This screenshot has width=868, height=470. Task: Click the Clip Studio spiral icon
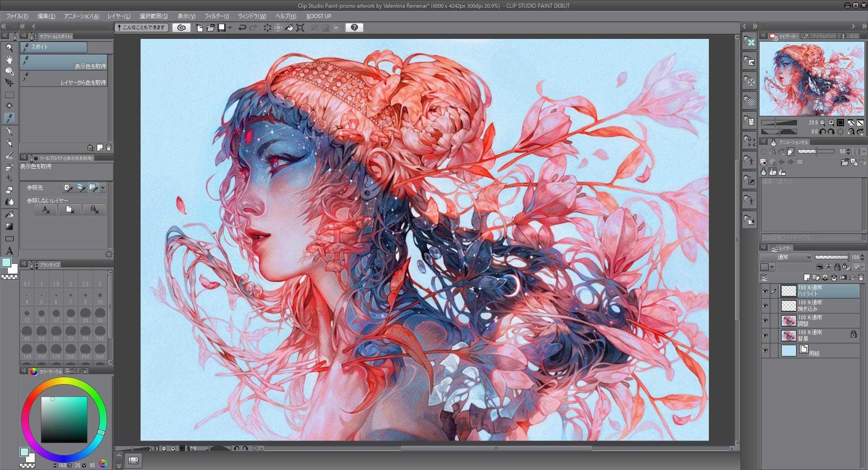tap(181, 28)
